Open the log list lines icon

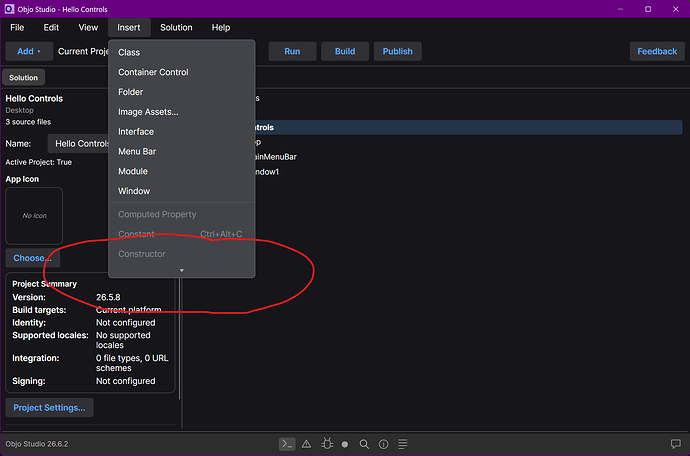tap(403, 444)
